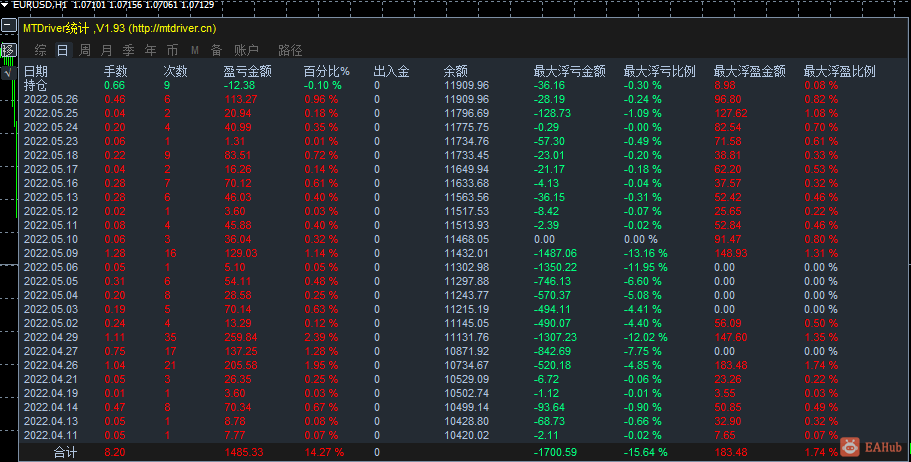The height and width of the screenshot is (462, 911).
Task: Click the 出入金 column header
Action: (392, 71)
